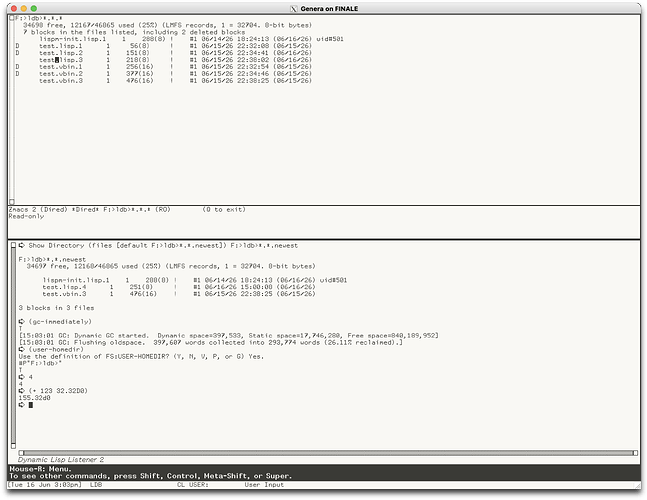Click the Show Directory command line
The image size is (647, 500).
(158, 245)
